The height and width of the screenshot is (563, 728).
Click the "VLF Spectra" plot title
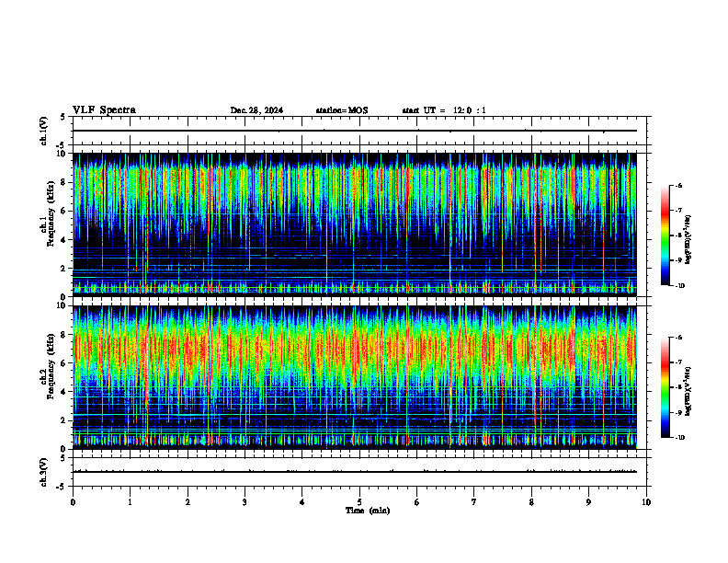(104, 110)
